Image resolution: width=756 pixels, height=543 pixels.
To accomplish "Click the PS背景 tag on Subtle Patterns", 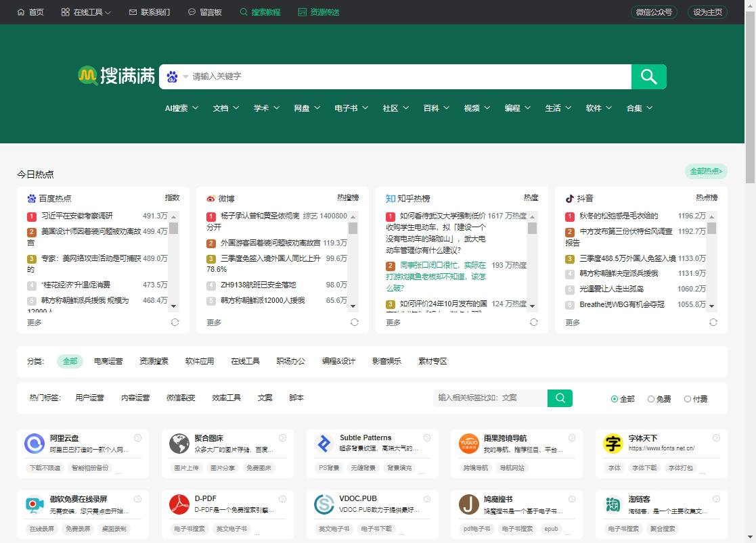I will click(x=330, y=468).
